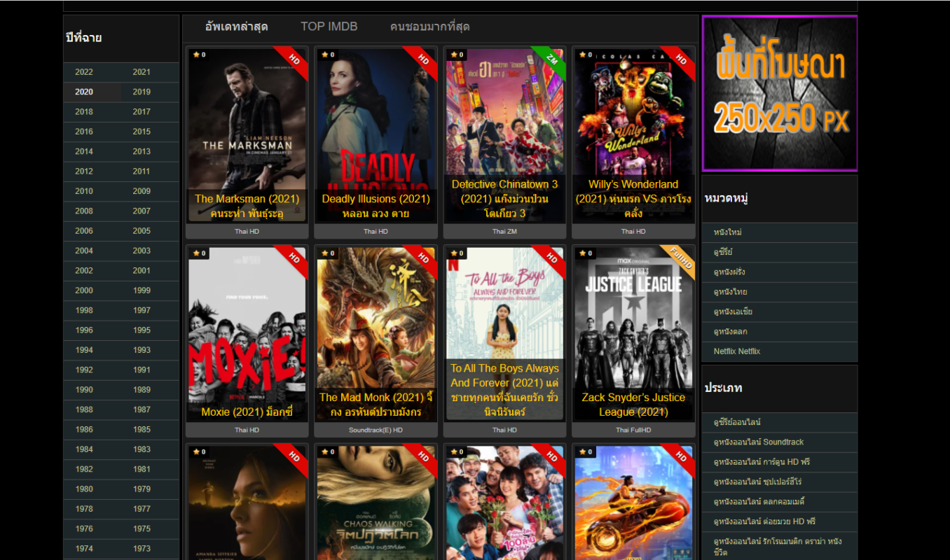Open Willy's Wonderland (2021) title link
This screenshot has height=560, width=950.
coord(633,199)
